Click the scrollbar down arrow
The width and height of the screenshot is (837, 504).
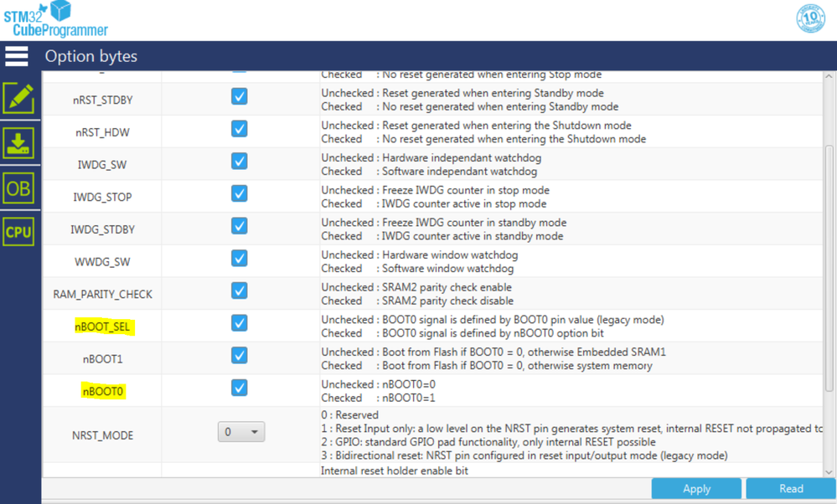(x=829, y=472)
